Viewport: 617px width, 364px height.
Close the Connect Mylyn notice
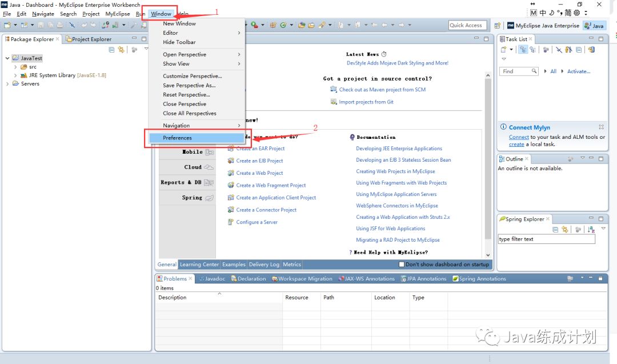(601, 127)
